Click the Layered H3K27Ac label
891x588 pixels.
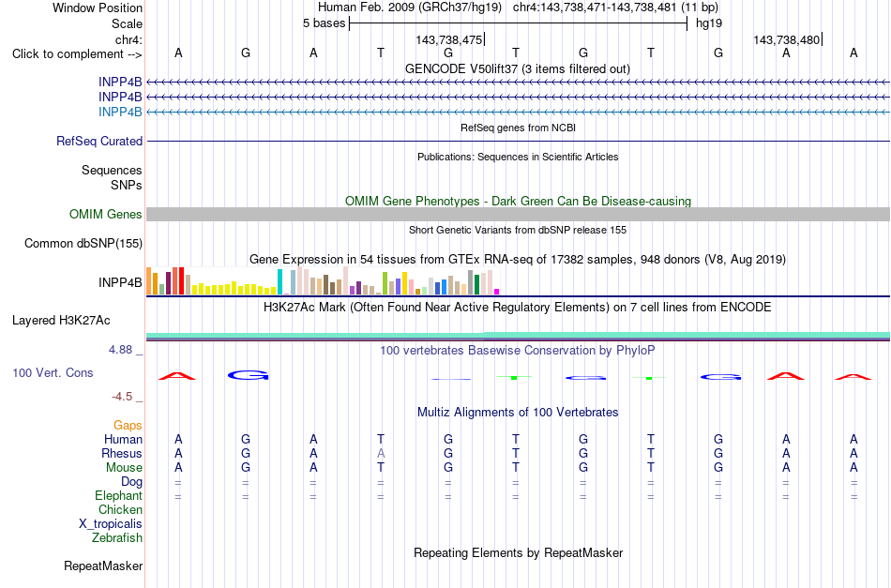pyautogui.click(x=61, y=321)
